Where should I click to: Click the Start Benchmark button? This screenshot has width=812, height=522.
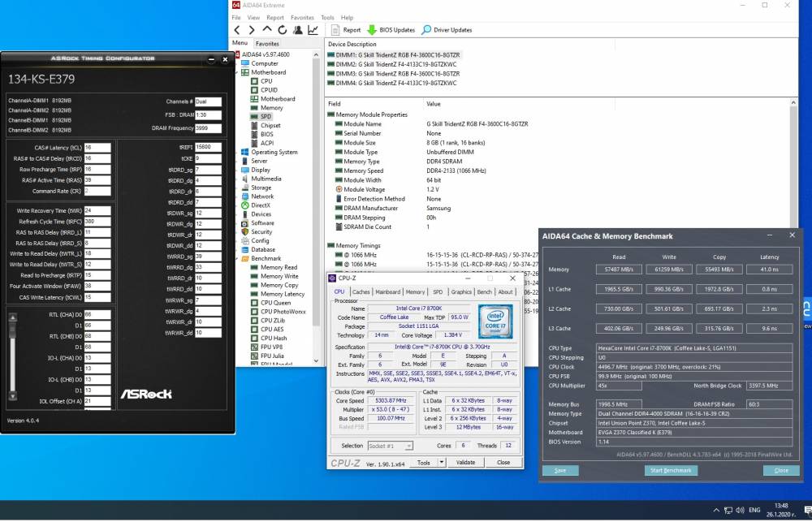point(671,471)
